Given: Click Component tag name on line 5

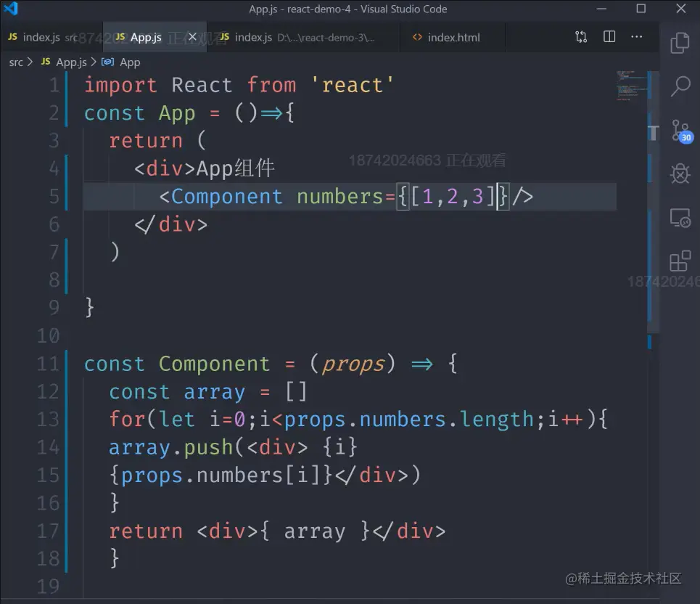Looking at the screenshot, I should (227, 197).
